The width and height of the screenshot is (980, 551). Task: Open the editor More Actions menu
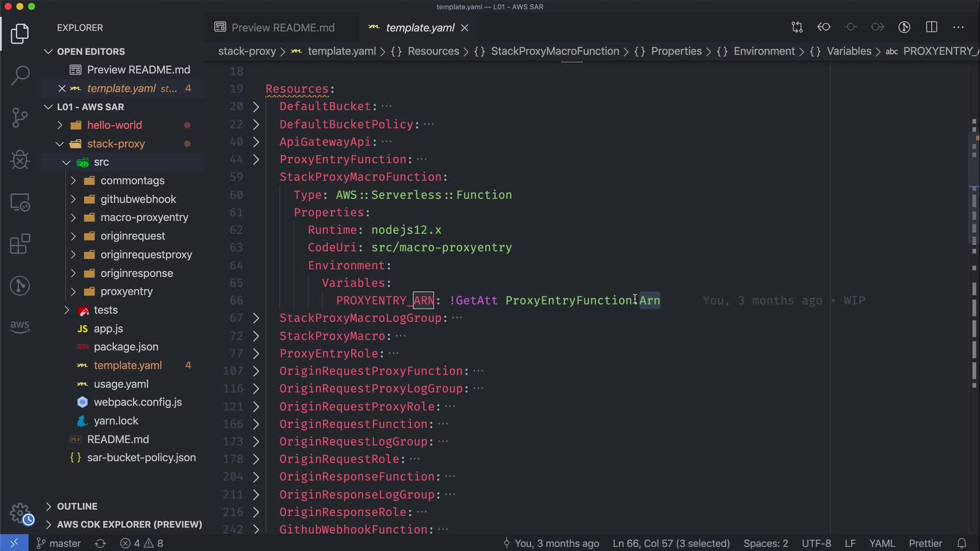coord(958,28)
